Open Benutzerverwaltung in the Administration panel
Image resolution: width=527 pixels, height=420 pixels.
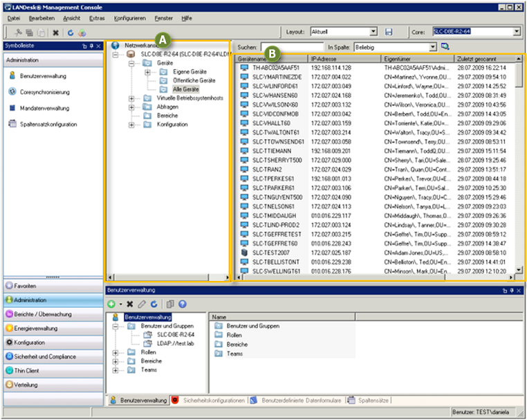[x=43, y=76]
